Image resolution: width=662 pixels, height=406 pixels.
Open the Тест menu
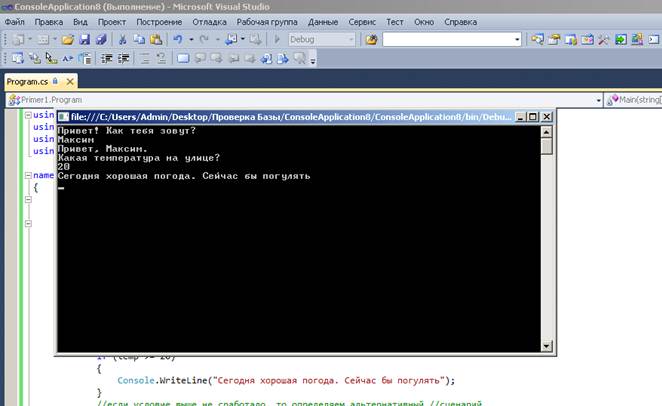[395, 22]
